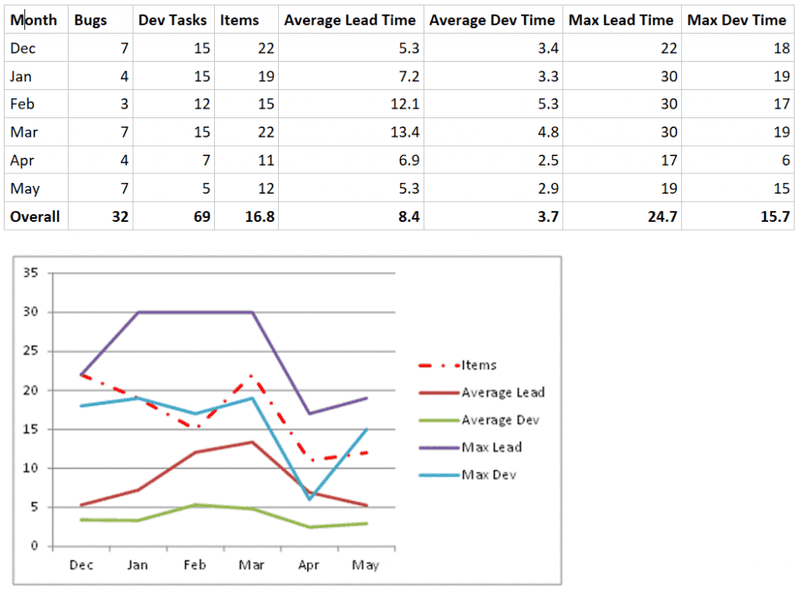This screenshot has height=593, width=800.
Task: Click the 35 value on chart axis
Action: point(31,273)
